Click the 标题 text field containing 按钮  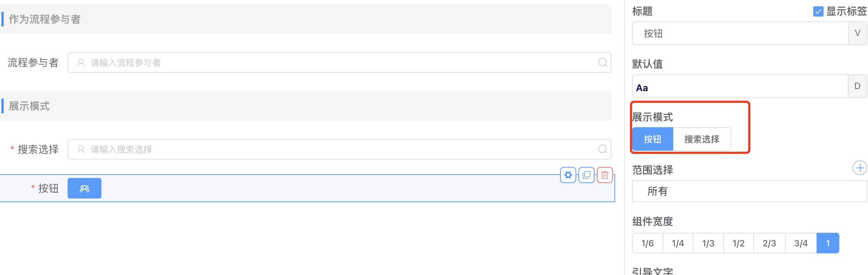tap(740, 33)
